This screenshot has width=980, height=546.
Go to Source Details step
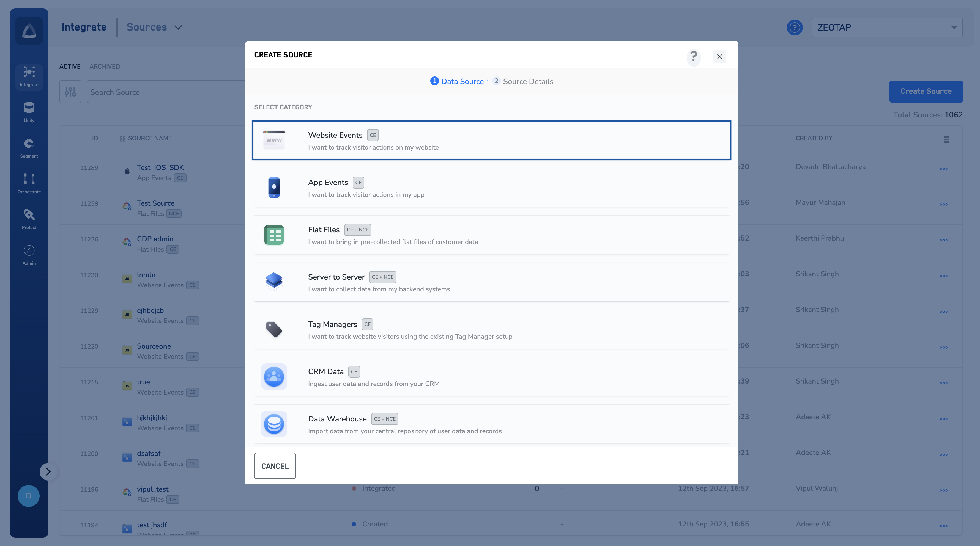pos(527,81)
